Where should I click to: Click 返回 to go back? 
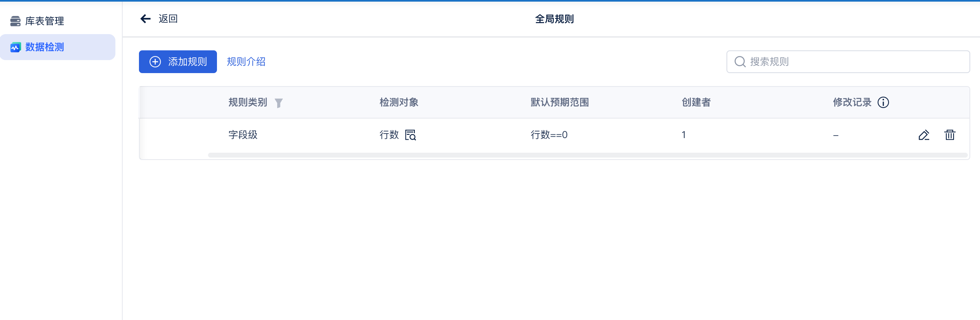coord(168,19)
